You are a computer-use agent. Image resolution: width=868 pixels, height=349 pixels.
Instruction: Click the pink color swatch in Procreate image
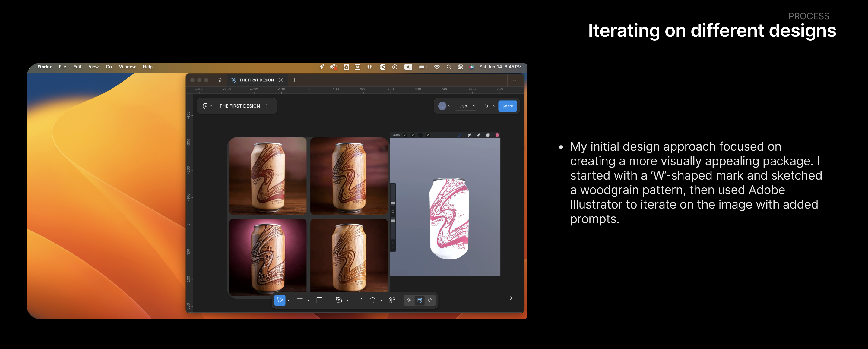(497, 135)
